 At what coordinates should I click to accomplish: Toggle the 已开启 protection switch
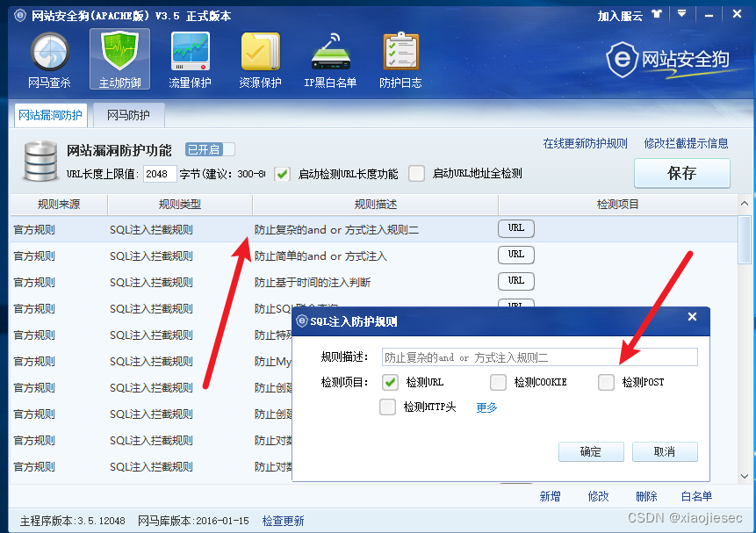pyautogui.click(x=210, y=149)
